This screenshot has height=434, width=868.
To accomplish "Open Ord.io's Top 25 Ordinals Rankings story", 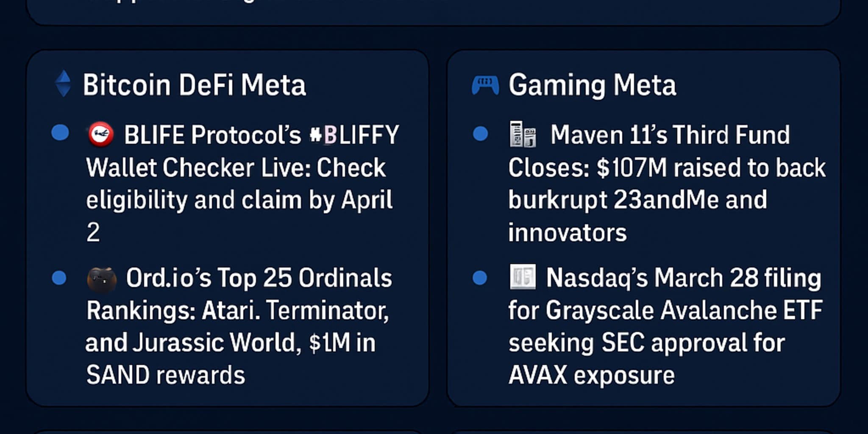I will pyautogui.click(x=239, y=326).
